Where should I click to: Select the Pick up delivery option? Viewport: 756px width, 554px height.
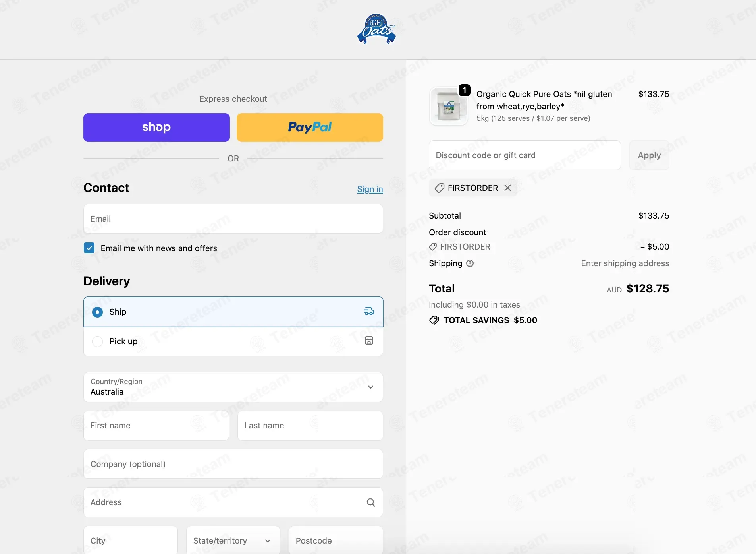(x=233, y=341)
